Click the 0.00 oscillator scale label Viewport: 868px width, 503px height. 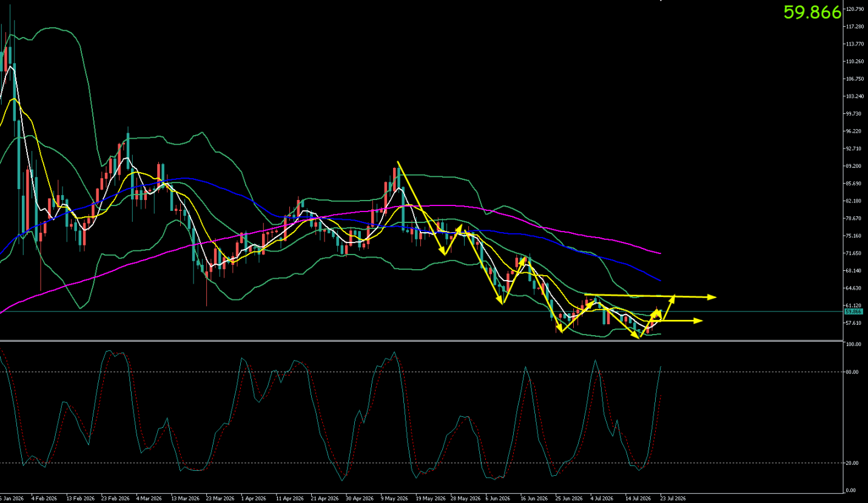tap(852, 490)
